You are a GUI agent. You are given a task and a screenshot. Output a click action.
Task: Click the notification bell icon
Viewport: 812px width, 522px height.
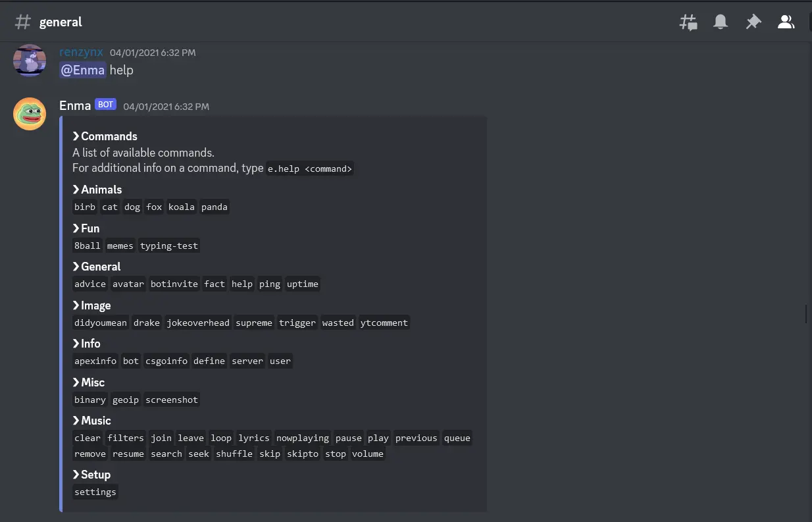[721, 22]
